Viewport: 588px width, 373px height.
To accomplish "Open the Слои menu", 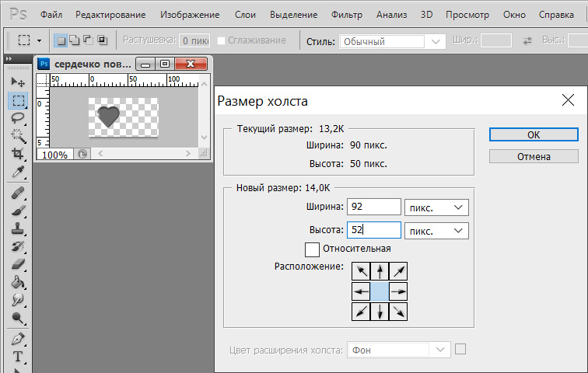I will [245, 15].
